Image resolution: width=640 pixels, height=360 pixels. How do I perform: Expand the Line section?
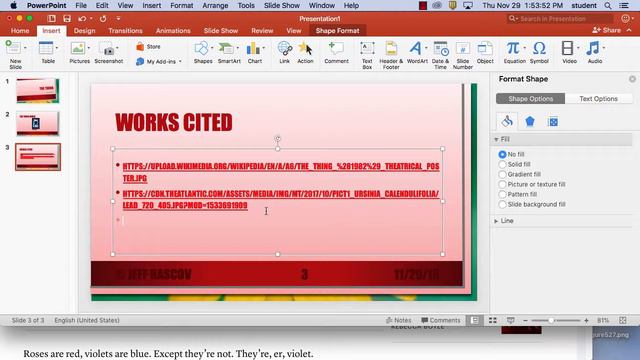pos(496,221)
